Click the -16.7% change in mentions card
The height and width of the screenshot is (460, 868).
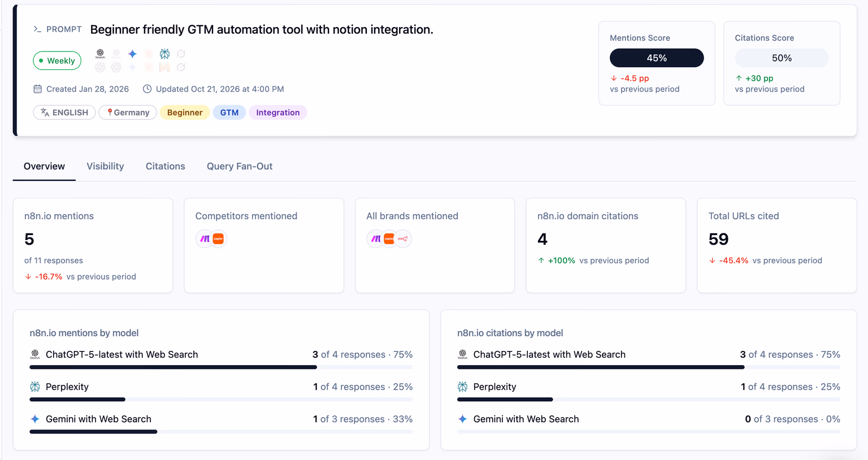[49, 276]
